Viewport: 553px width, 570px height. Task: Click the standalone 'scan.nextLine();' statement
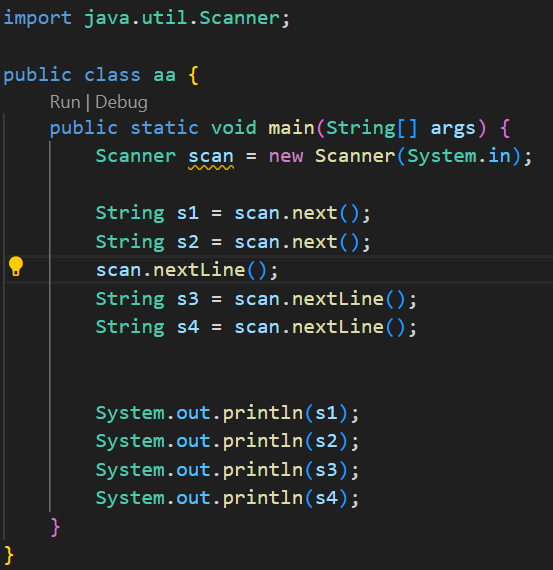[187, 270]
